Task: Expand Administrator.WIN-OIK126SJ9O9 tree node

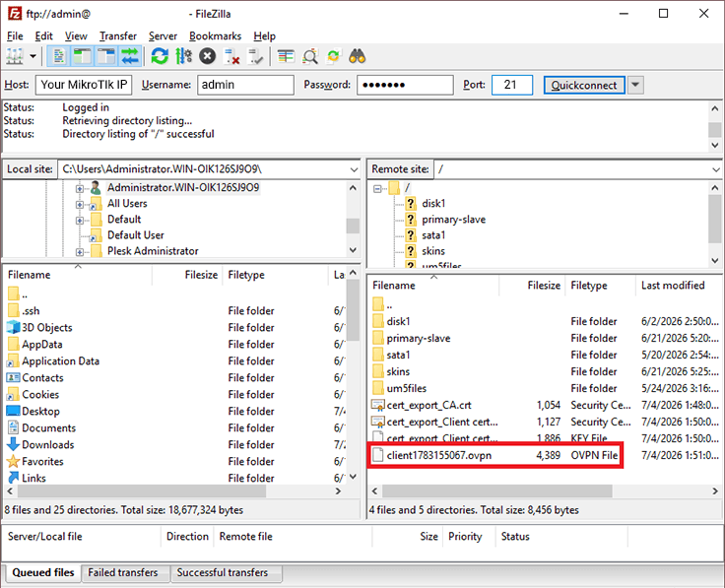Action: [x=80, y=188]
